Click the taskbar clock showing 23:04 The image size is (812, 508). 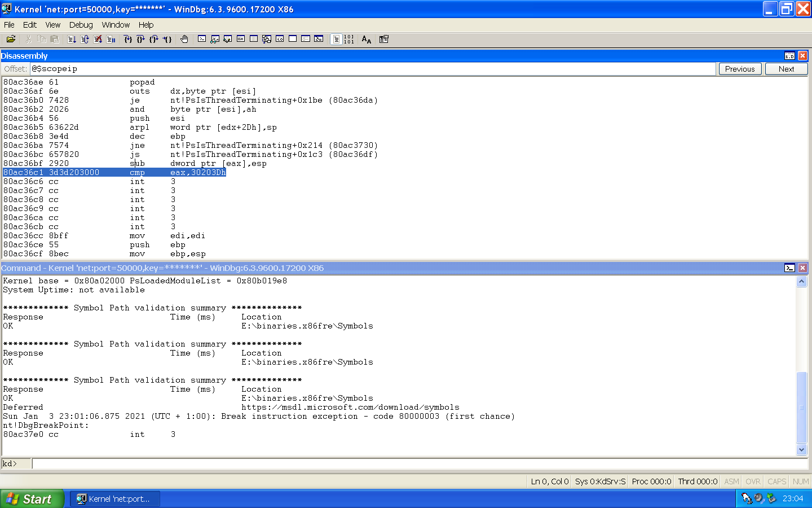click(x=793, y=498)
